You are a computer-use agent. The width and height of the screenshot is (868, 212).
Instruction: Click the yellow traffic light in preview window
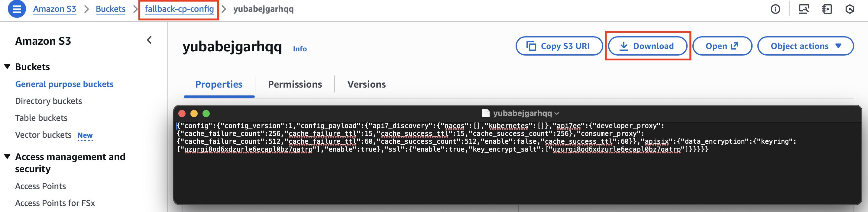(194, 114)
